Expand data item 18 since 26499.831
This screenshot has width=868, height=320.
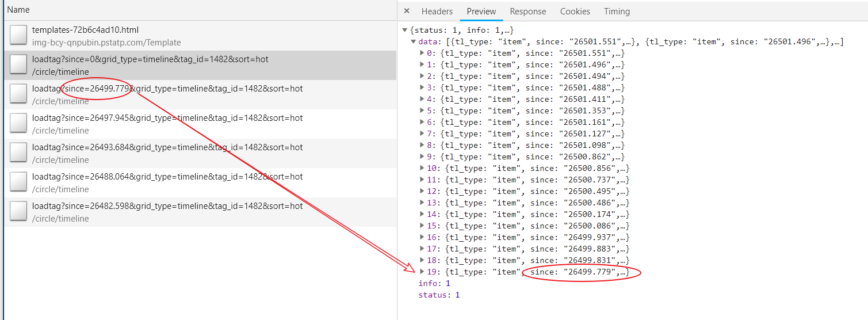pyautogui.click(x=423, y=260)
